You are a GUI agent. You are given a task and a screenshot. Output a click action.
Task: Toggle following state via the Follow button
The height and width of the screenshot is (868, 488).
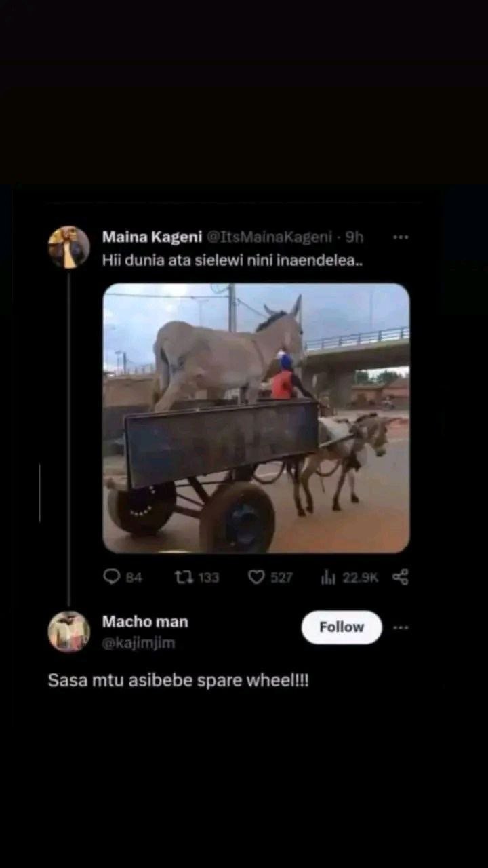[341, 627]
